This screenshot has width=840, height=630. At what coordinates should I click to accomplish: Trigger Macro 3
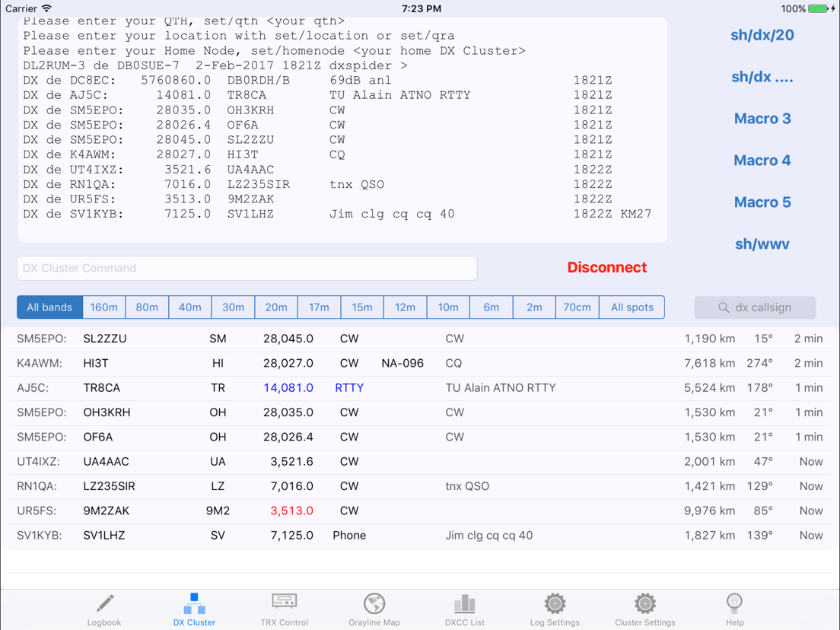tap(762, 119)
